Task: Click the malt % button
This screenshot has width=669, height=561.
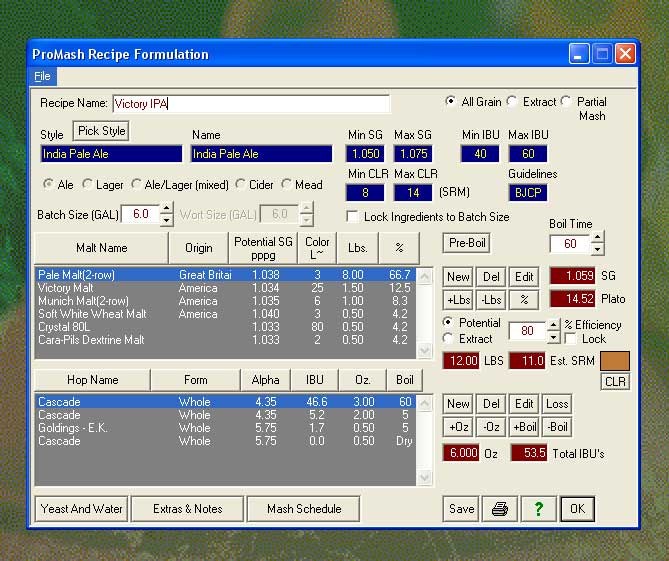Action: point(524,300)
